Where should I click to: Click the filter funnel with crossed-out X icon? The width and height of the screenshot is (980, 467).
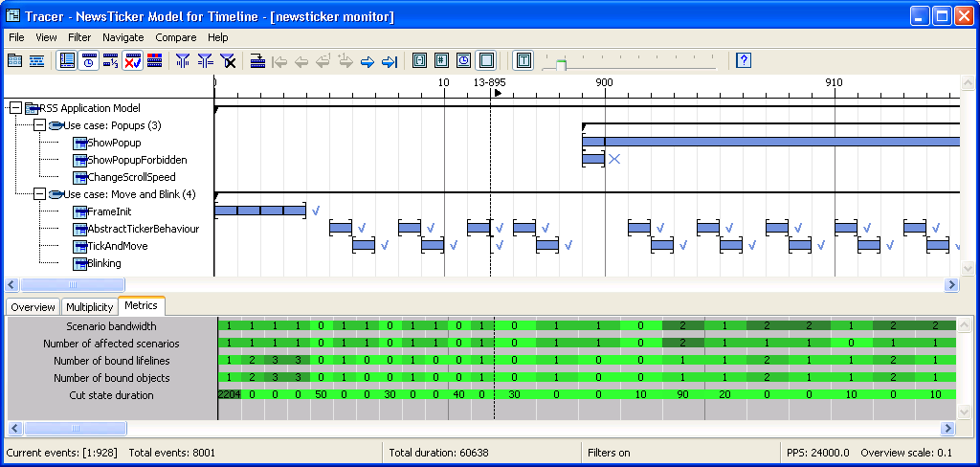click(228, 61)
